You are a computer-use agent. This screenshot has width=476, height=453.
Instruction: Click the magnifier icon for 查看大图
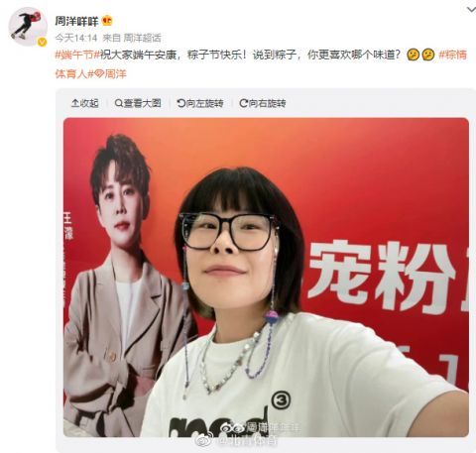(118, 103)
